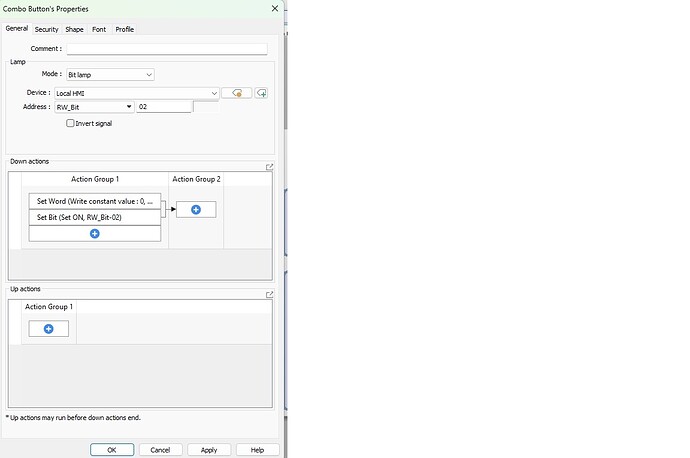Switch to the Security tab
This screenshot has width=690, height=458.
46,29
